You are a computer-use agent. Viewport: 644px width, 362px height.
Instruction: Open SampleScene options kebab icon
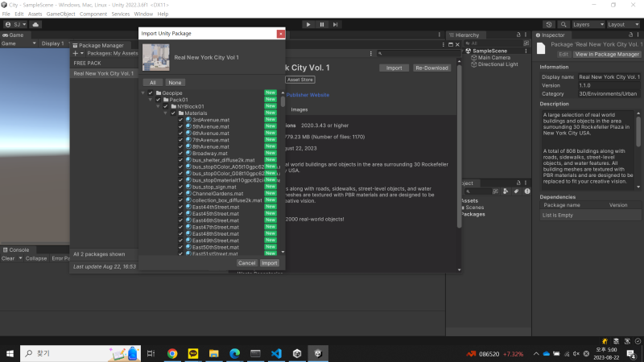click(x=526, y=51)
